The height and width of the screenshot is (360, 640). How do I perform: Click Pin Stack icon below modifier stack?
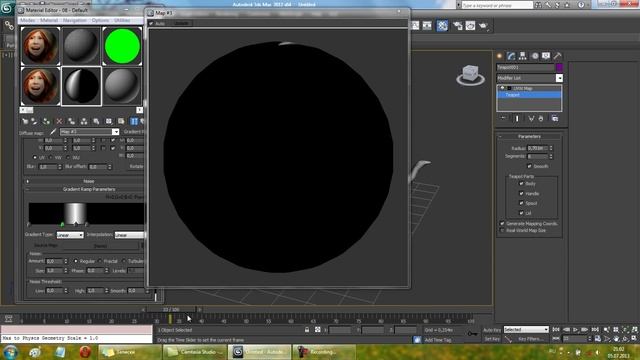tap(503, 118)
